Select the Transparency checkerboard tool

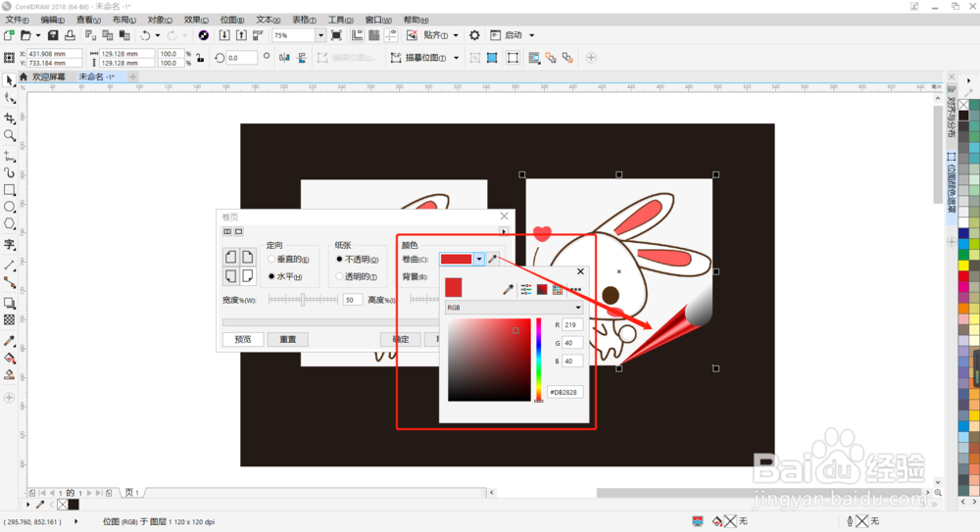pos(10,320)
